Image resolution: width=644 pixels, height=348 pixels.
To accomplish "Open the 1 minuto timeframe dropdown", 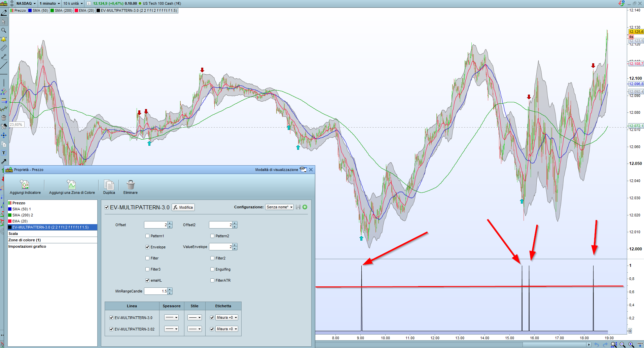I will [49, 3].
